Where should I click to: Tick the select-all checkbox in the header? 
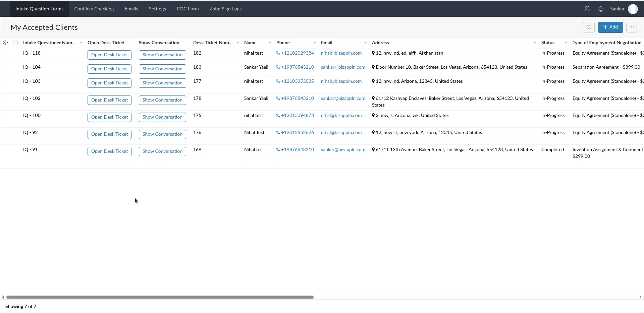(x=15, y=43)
